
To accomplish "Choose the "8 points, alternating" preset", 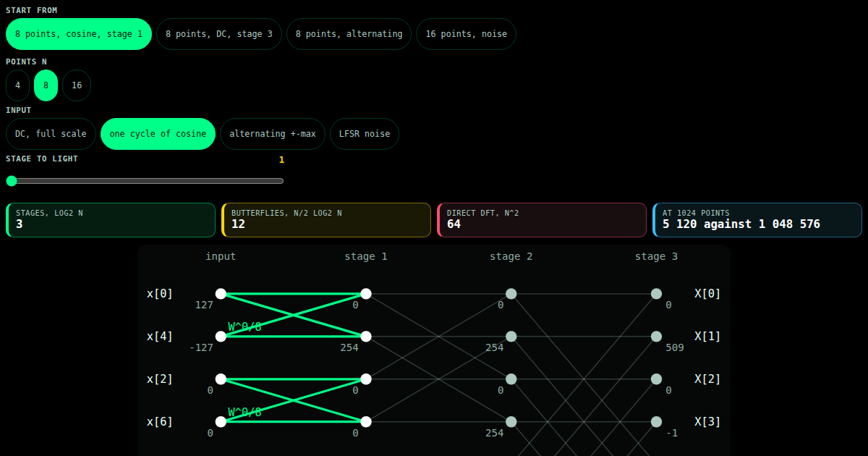I will click(349, 34).
